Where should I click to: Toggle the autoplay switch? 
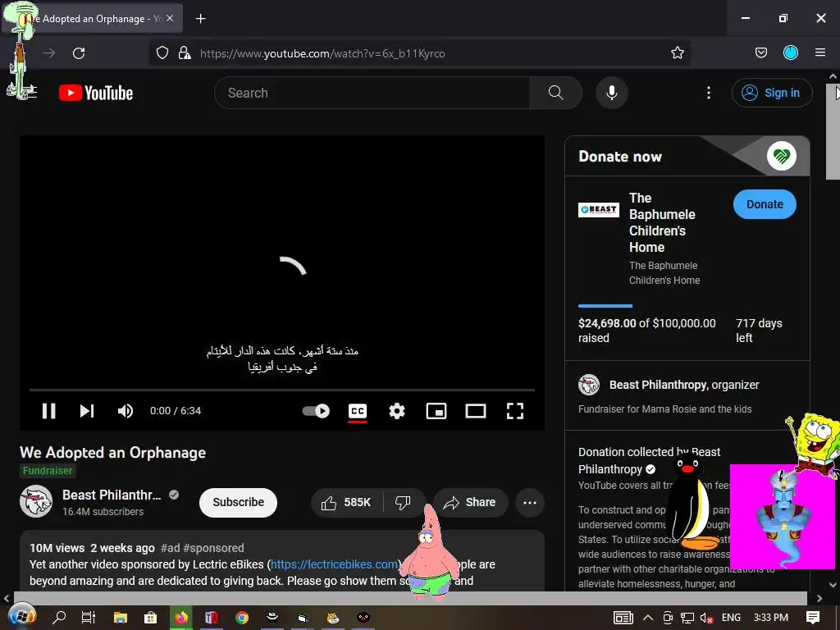click(316, 411)
